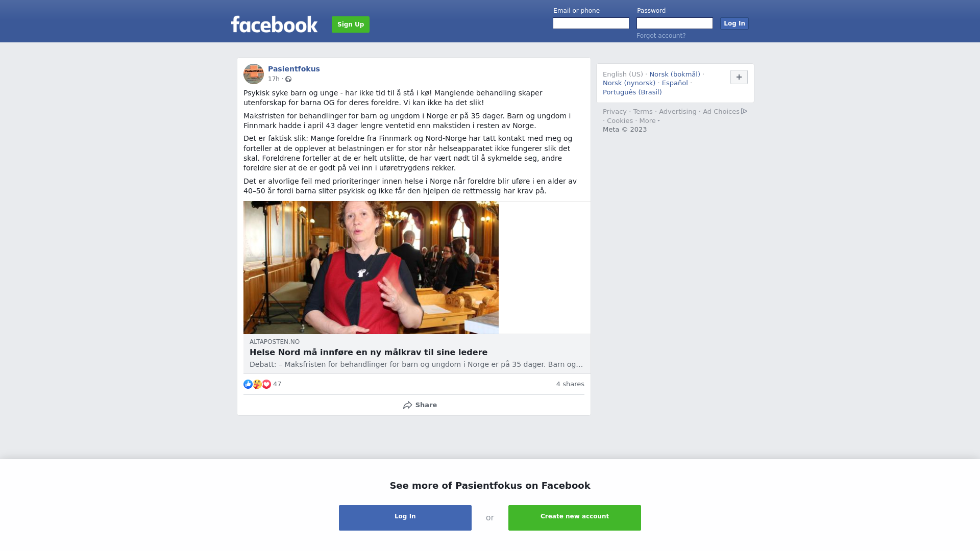Click the Share arrow icon
The width and height of the screenshot is (980, 551).
click(x=407, y=405)
